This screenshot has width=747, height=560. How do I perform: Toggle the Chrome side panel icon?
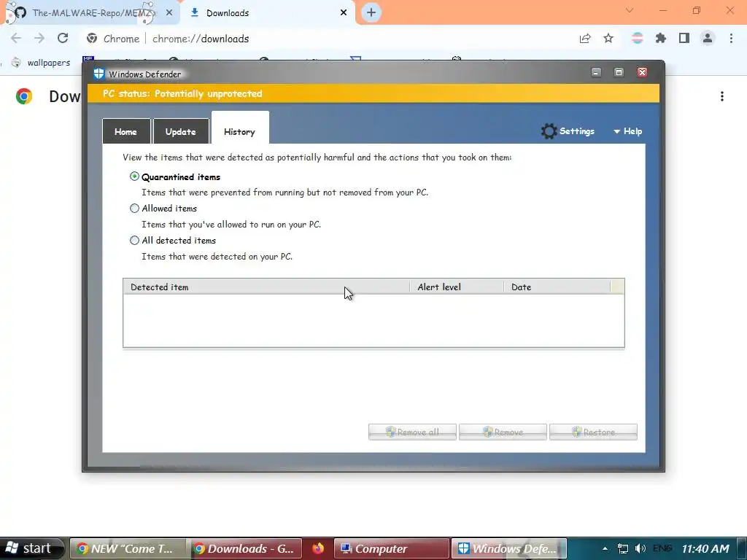click(x=684, y=38)
